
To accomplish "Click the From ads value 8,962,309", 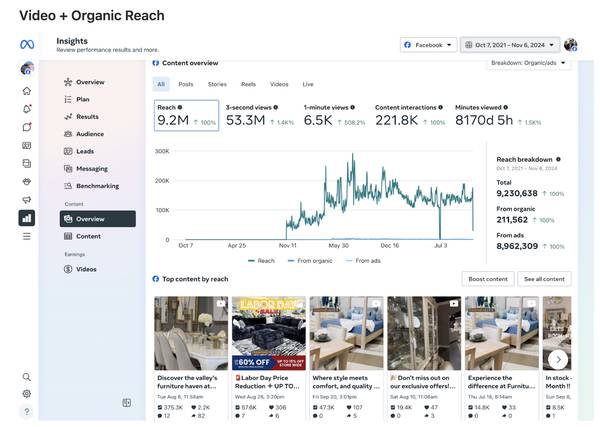I will [x=517, y=246].
